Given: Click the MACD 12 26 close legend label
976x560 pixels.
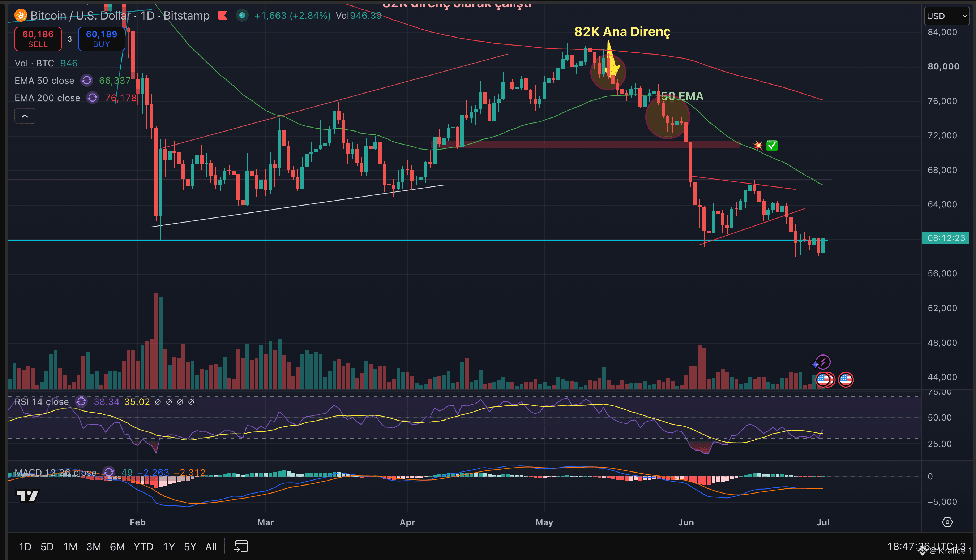Looking at the screenshot, I should coord(55,472).
